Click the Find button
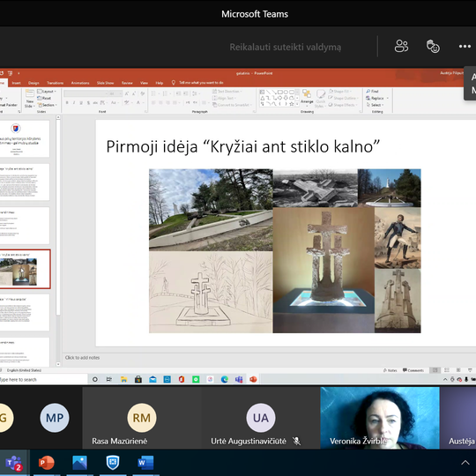The width and height of the screenshot is (476, 476). pos(373,92)
